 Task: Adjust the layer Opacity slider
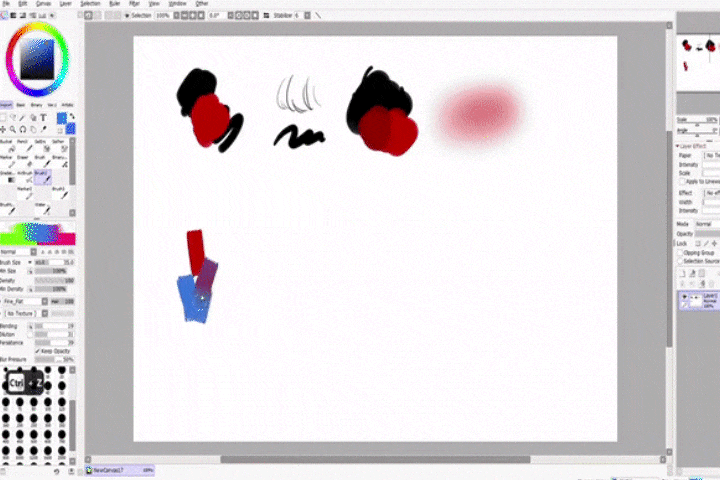click(x=707, y=234)
